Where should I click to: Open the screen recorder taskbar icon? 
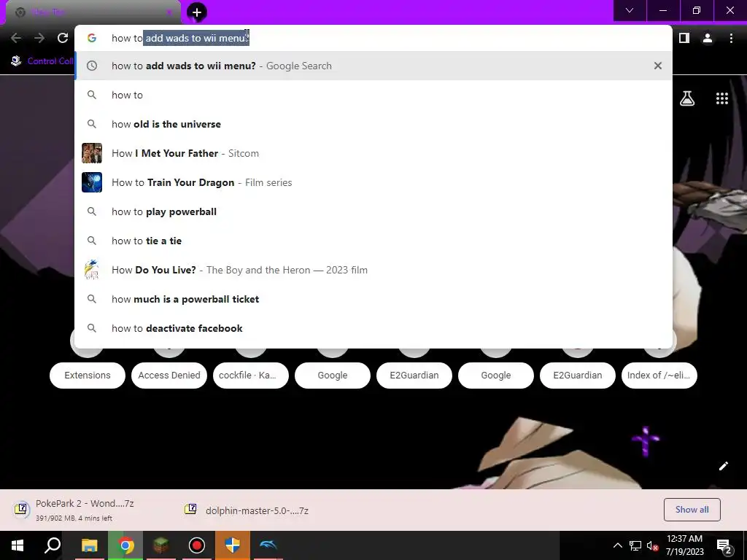coord(197,545)
